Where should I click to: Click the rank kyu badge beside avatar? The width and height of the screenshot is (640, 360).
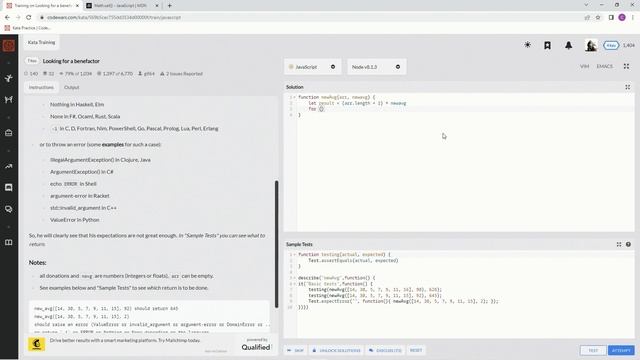(611, 45)
